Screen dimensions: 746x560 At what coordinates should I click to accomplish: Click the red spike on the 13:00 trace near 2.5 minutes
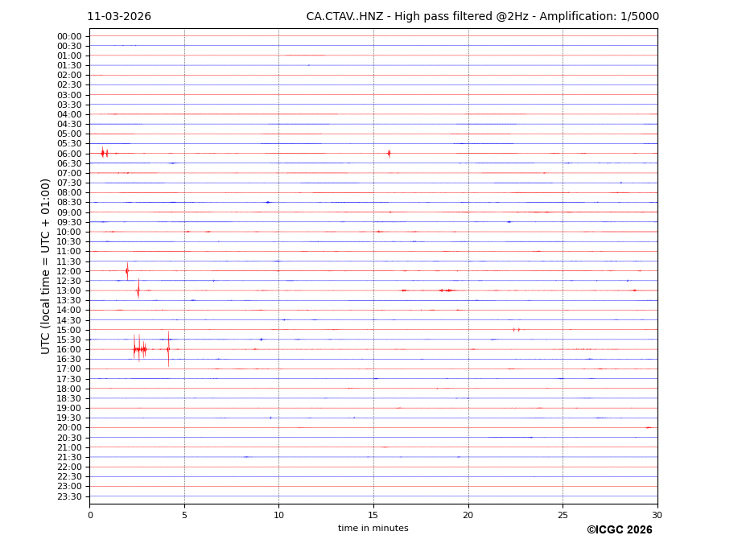click(138, 290)
